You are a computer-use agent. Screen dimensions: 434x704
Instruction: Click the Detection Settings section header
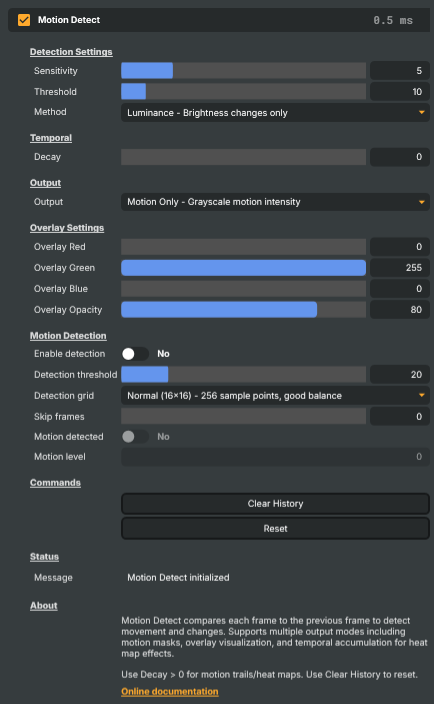click(x=71, y=52)
